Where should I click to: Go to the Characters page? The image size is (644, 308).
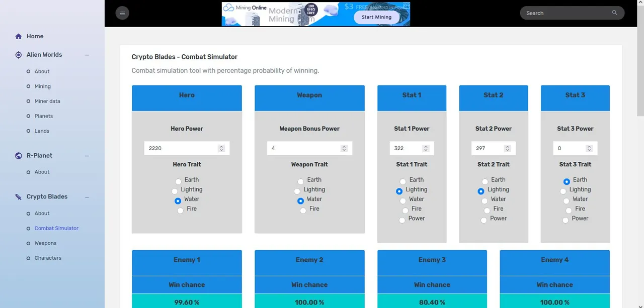(x=48, y=258)
